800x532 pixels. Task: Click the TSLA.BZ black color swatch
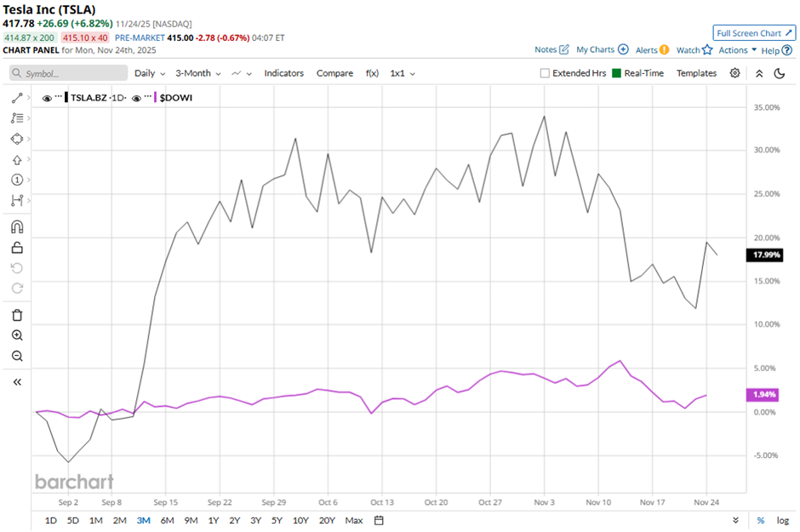click(x=66, y=97)
